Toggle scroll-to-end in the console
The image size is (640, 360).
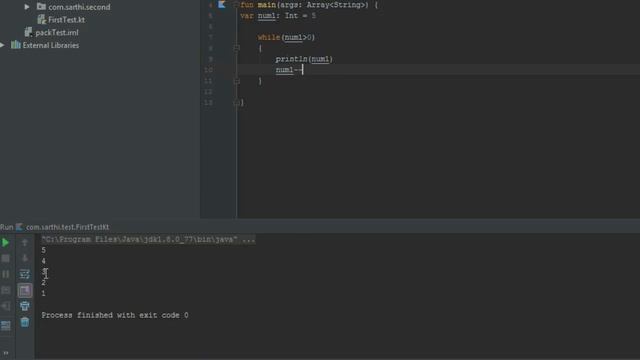coord(24,290)
